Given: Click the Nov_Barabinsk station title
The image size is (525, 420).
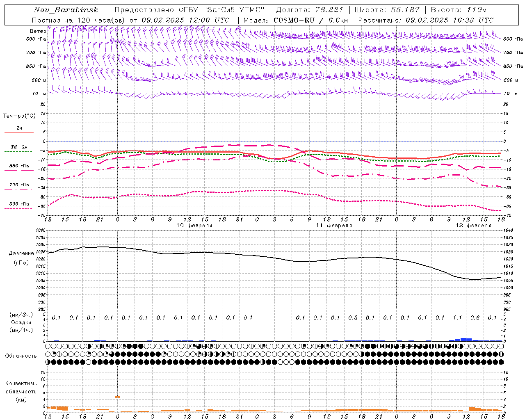Looking at the screenshot, I should (66, 10).
